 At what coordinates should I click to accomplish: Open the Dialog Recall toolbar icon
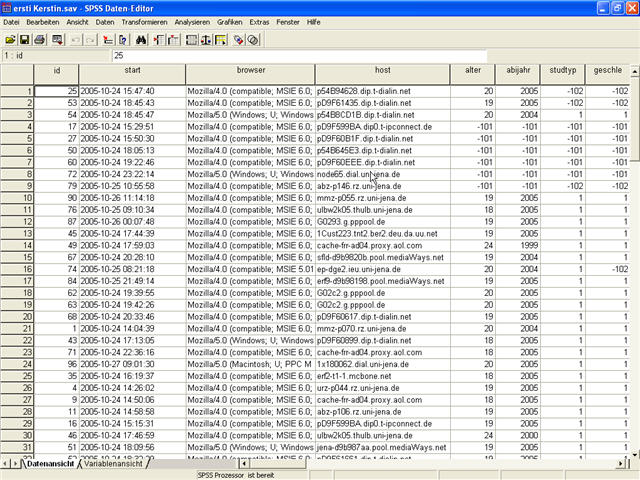point(58,39)
